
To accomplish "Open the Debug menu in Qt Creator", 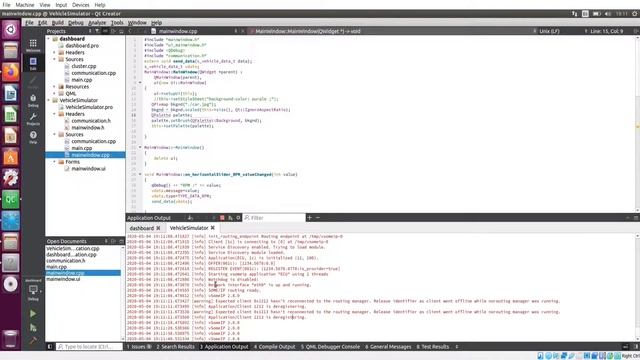I will pyautogui.click(x=76, y=23).
